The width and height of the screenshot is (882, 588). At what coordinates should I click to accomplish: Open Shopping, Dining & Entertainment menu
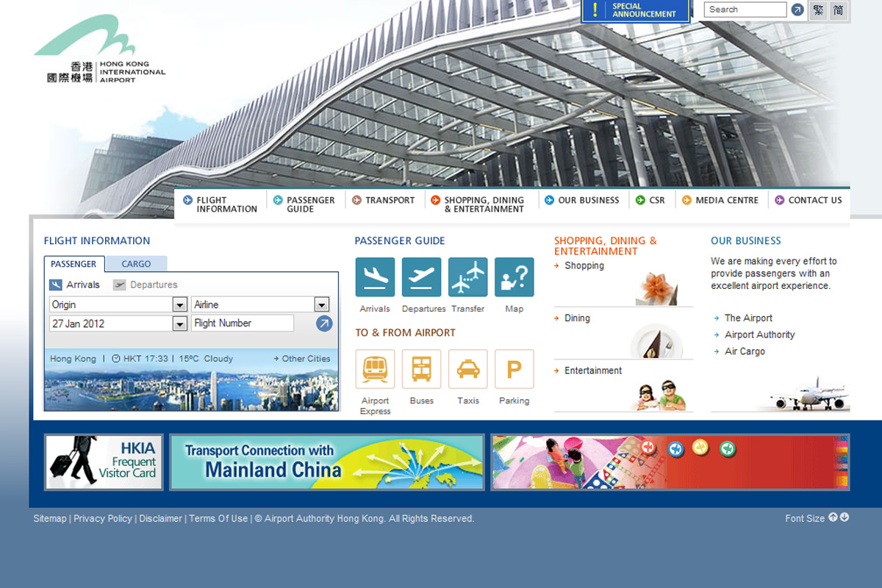(x=478, y=204)
